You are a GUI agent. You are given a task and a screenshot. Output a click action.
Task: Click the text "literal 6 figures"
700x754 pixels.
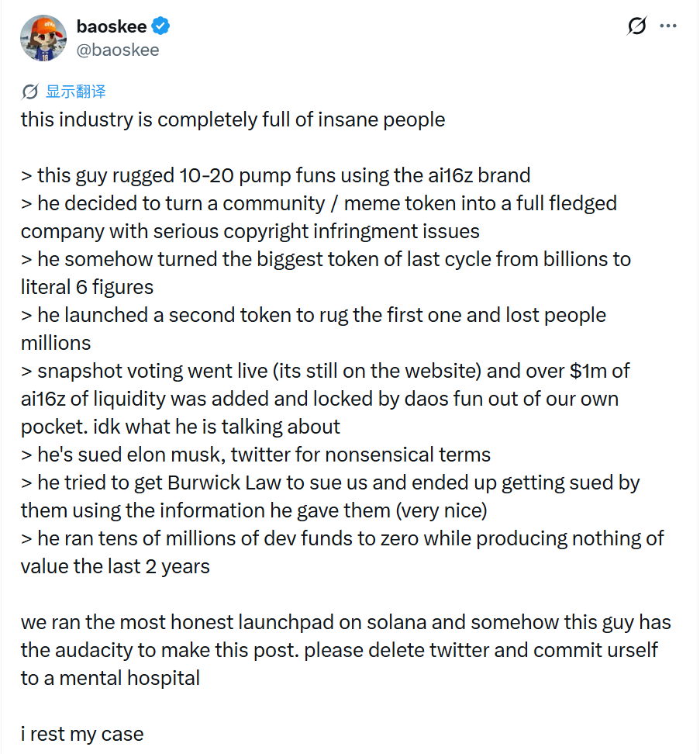[x=87, y=287]
